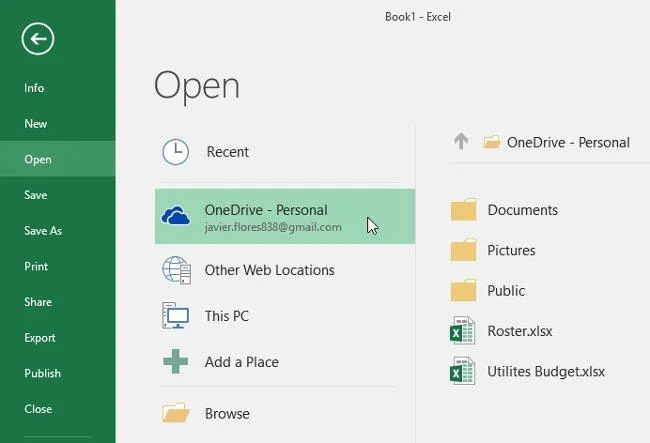Click the javier.flores838@gmail.com account text
This screenshot has height=443, width=650.
[x=273, y=227]
